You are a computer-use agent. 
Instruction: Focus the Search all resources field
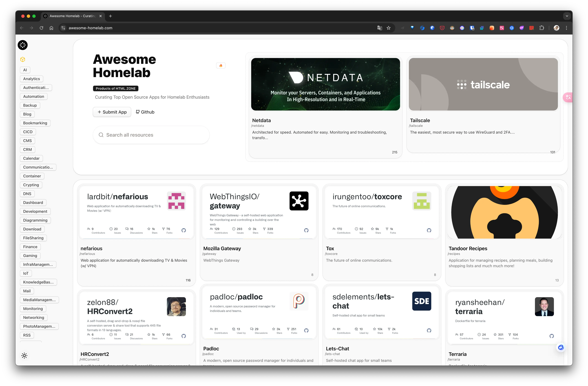click(151, 135)
